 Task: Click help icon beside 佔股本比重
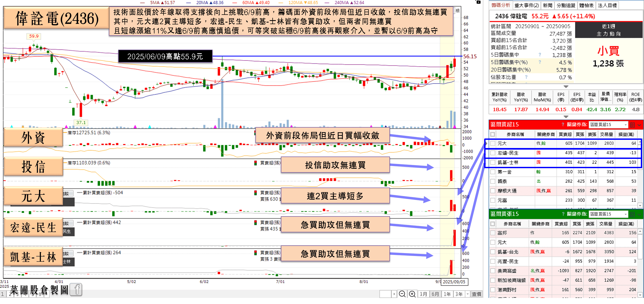pyautogui.click(x=526, y=77)
